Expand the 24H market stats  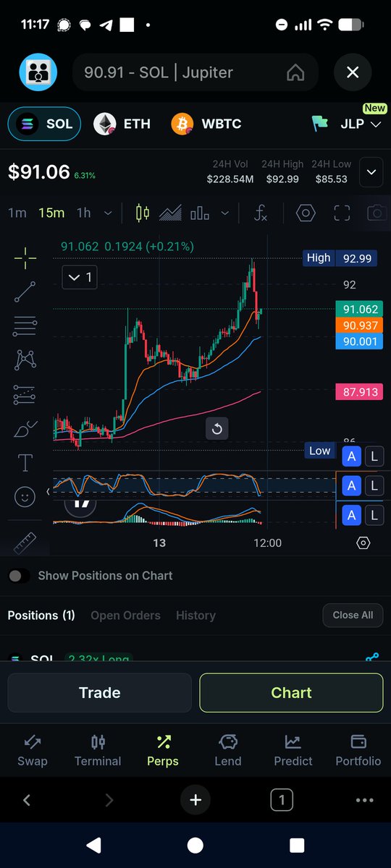point(371,172)
